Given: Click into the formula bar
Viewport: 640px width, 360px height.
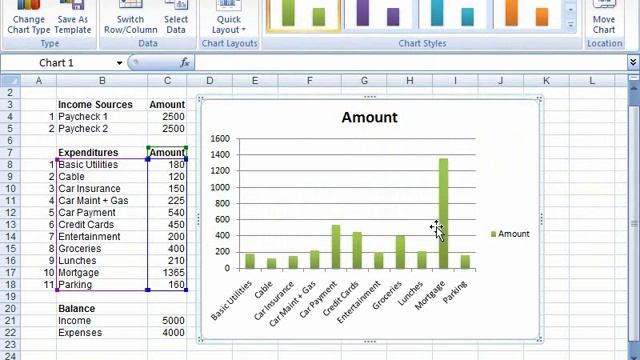Looking at the screenshot, I should tap(410, 63).
